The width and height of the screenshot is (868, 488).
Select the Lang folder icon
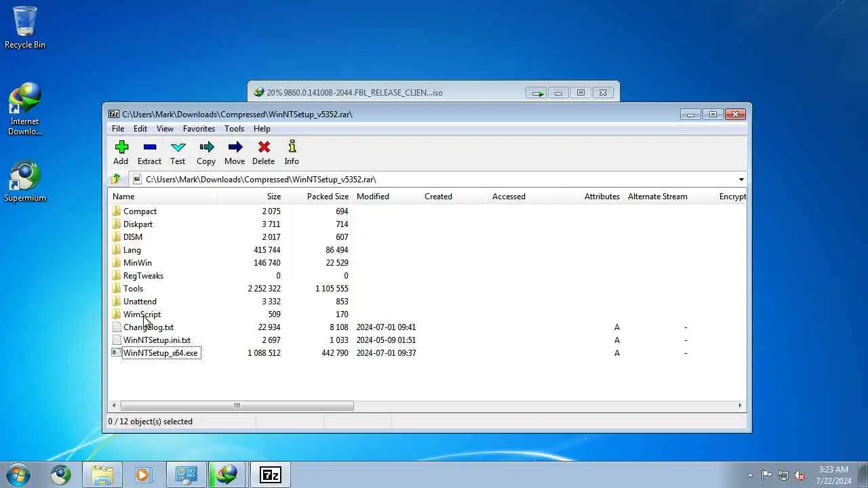point(117,250)
